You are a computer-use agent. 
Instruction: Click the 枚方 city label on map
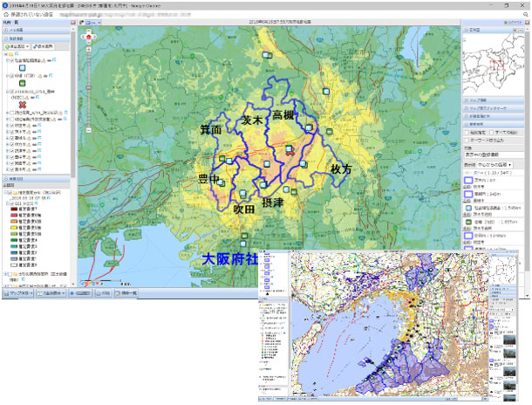click(x=341, y=168)
